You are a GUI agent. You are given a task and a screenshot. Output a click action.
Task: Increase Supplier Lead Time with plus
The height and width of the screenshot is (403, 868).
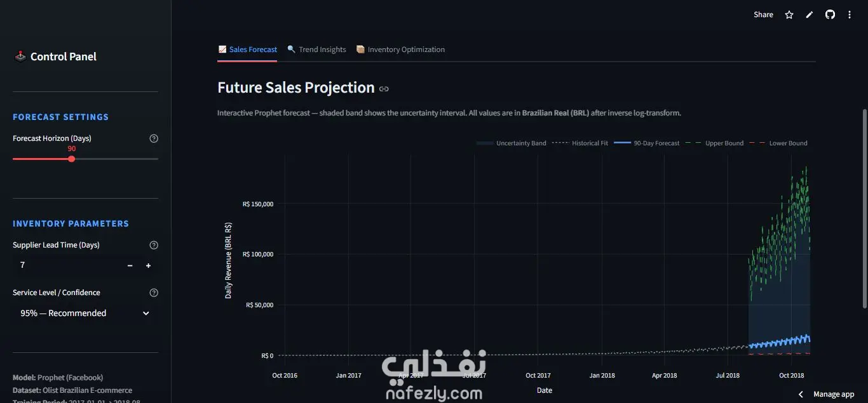click(149, 265)
